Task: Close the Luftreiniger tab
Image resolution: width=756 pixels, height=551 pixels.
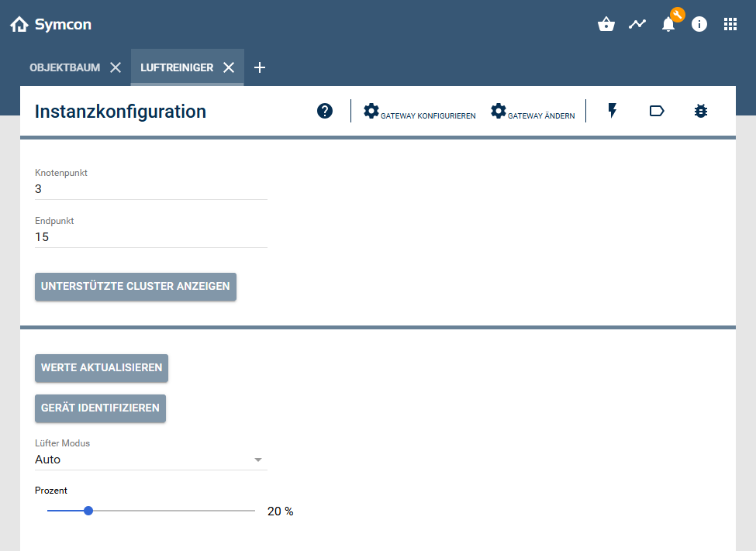Action: pos(229,67)
